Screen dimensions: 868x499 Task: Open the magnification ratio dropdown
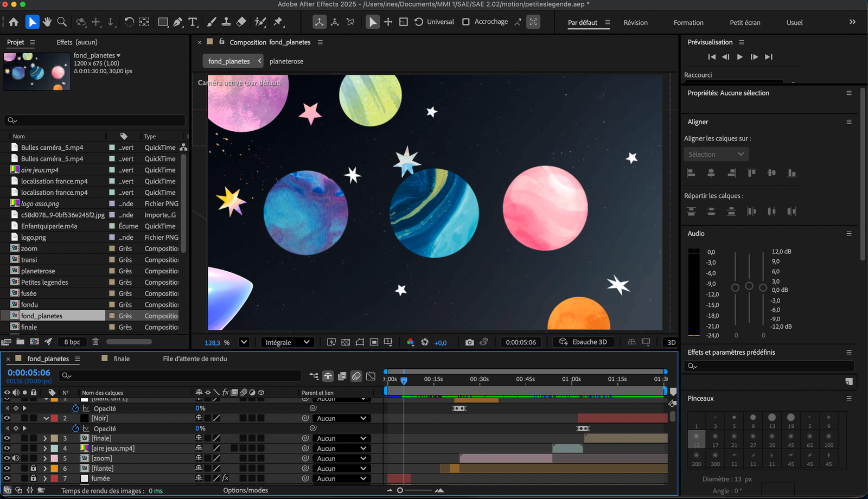[244, 342]
